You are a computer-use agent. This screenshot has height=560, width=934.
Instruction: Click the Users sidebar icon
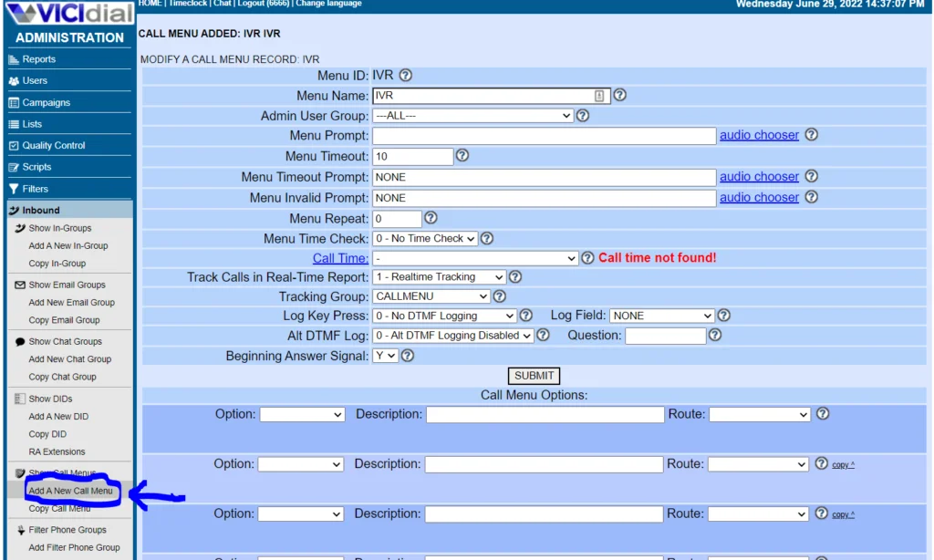pyautogui.click(x=14, y=81)
